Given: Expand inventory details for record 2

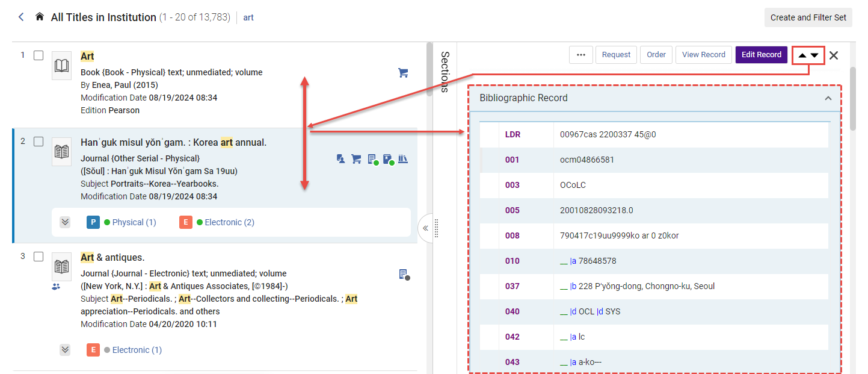Looking at the screenshot, I should coord(66,222).
